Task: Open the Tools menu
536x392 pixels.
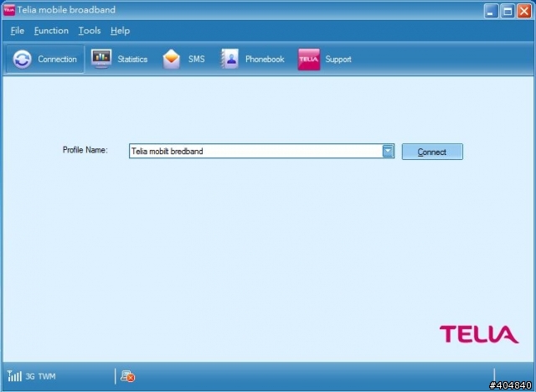Action: pos(90,31)
